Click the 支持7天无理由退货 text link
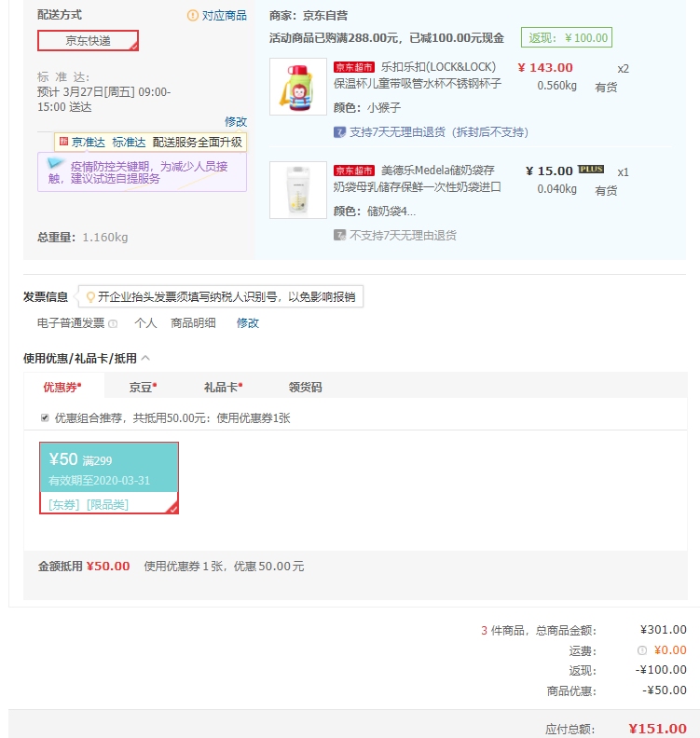This screenshot has height=738, width=700. pos(439,132)
